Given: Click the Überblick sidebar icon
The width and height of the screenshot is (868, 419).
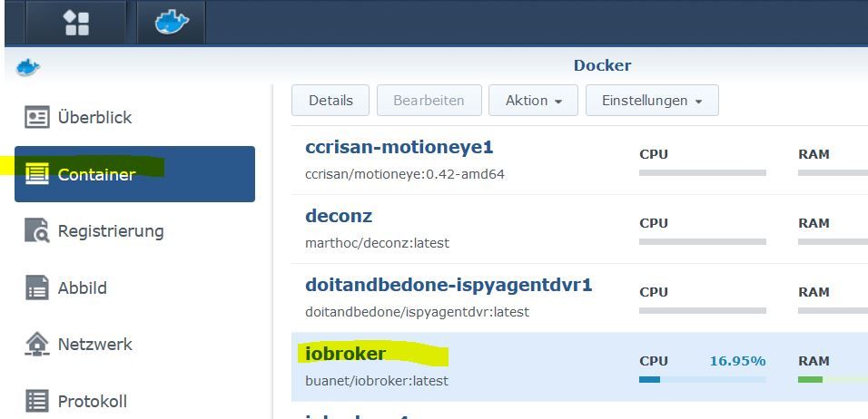Looking at the screenshot, I should coord(37,118).
